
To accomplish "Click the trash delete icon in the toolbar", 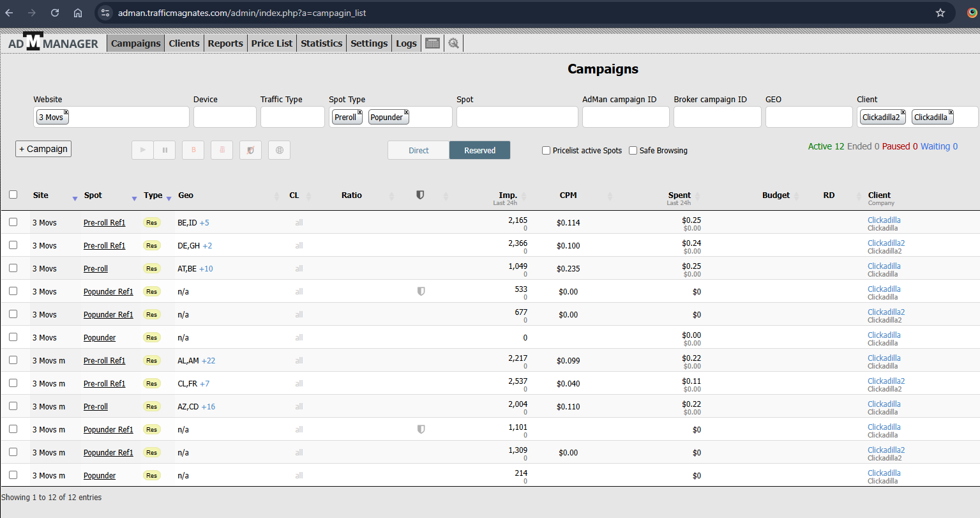I will pyautogui.click(x=222, y=150).
